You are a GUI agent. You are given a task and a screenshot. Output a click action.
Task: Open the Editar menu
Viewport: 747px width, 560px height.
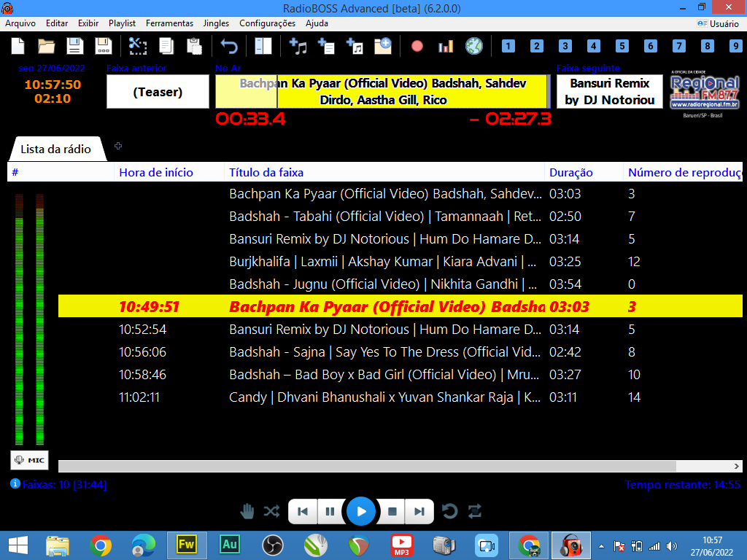[x=57, y=23]
